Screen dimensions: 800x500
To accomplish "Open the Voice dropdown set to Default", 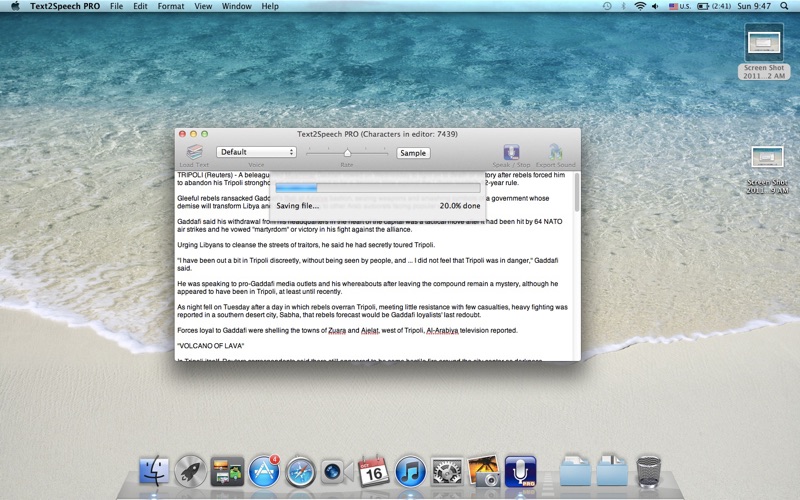I will [256, 152].
